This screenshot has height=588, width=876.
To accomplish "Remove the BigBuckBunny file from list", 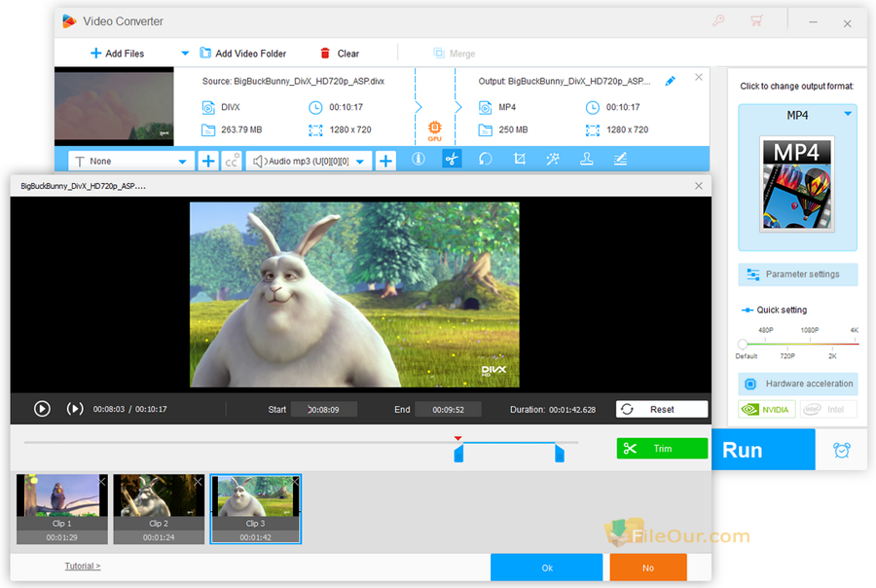I will click(698, 77).
